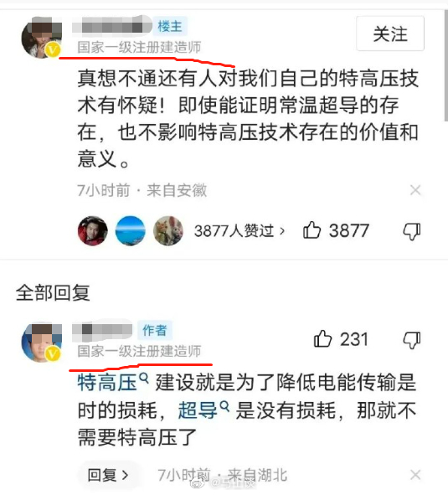Image resolution: width=448 pixels, height=495 pixels.
Task: View the blue landscape liker avatar
Action: coord(131,231)
